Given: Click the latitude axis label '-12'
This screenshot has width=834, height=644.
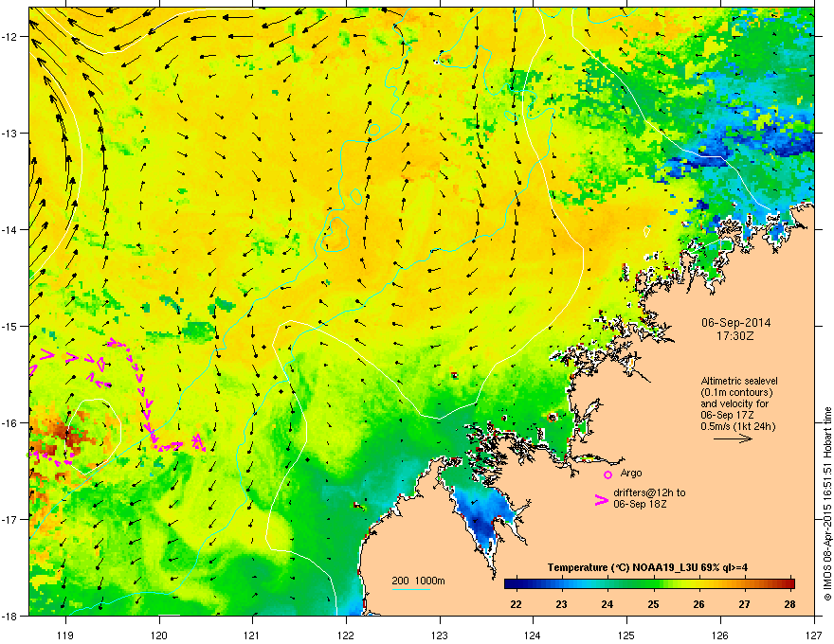Looking at the screenshot, I should 10,37.
